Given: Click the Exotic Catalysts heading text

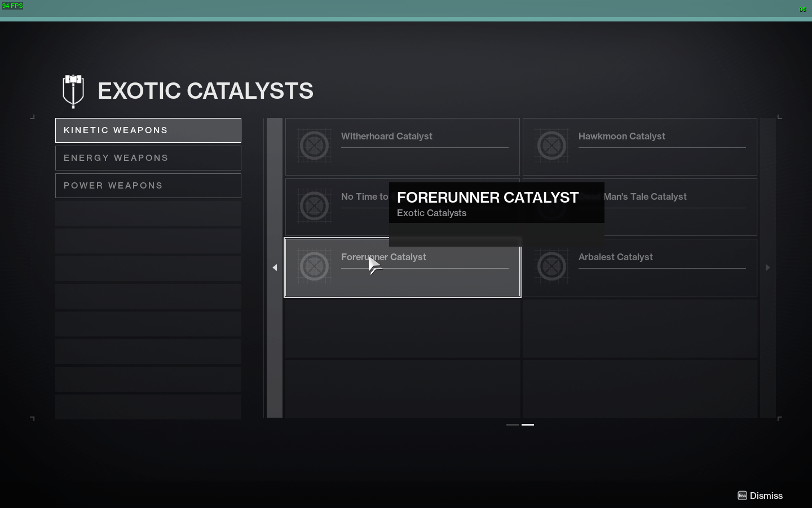Looking at the screenshot, I should point(206,91).
